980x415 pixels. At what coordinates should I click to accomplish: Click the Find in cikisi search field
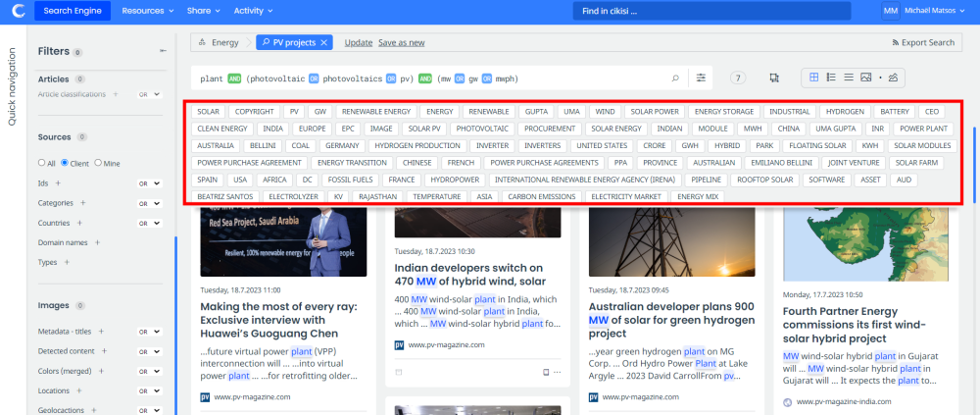[x=711, y=11]
